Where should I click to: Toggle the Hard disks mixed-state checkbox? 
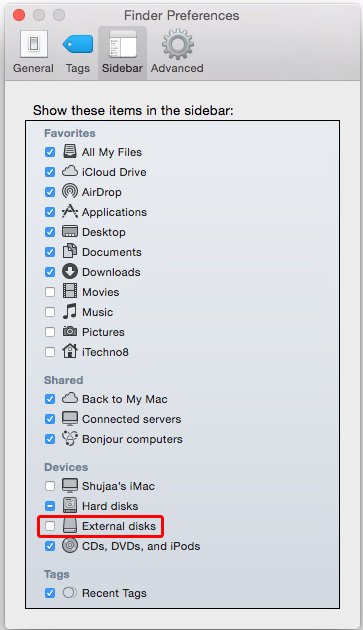(x=50, y=506)
